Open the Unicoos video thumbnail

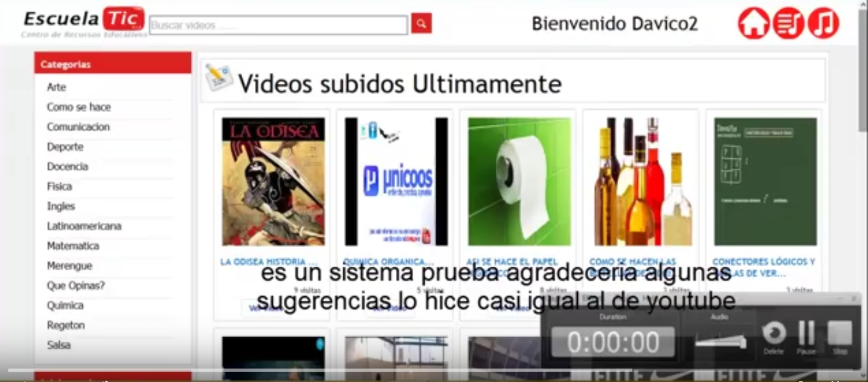pyautogui.click(x=396, y=181)
